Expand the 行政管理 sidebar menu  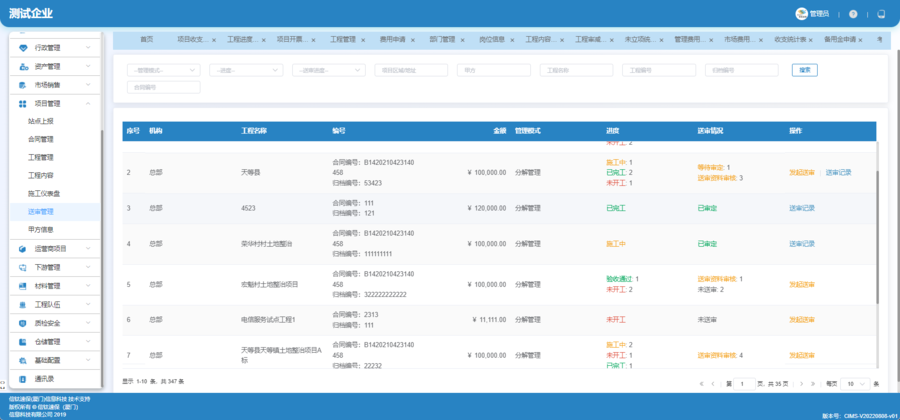88,48
